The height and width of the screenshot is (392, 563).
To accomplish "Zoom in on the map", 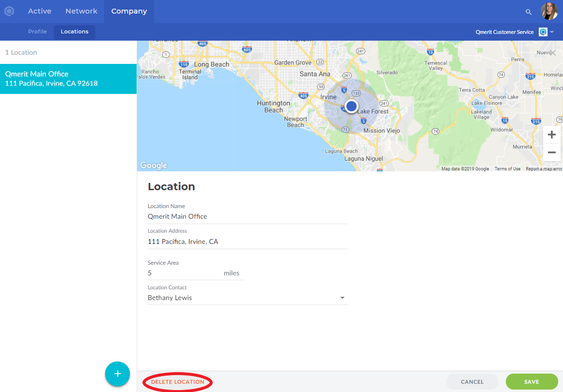I will 551,135.
